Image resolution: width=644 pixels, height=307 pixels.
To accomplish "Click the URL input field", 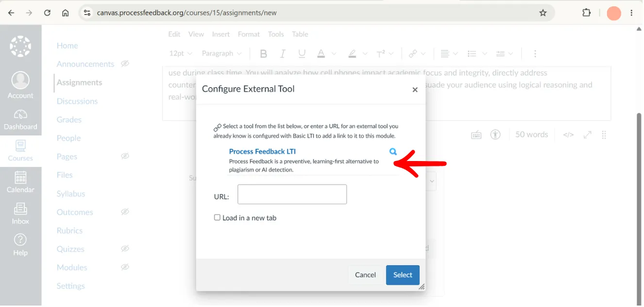I will click(292, 194).
